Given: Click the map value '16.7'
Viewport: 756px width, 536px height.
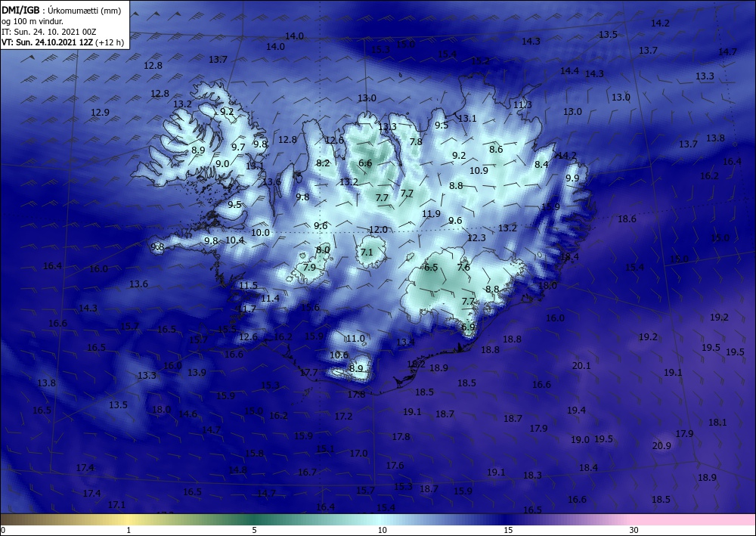Looking at the screenshot, I should tap(307, 472).
